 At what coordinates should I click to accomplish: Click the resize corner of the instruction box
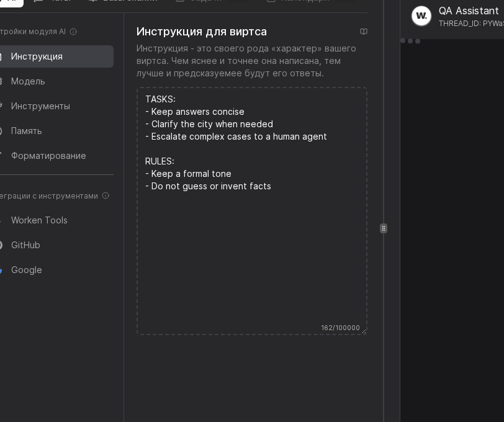[x=364, y=332]
